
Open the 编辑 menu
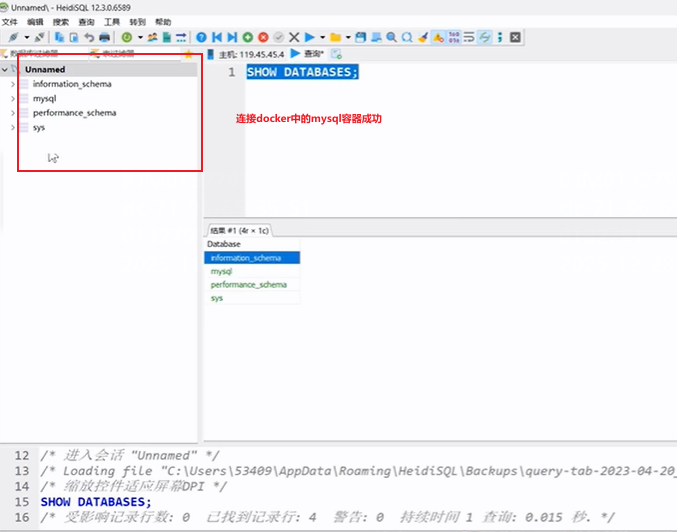click(35, 22)
